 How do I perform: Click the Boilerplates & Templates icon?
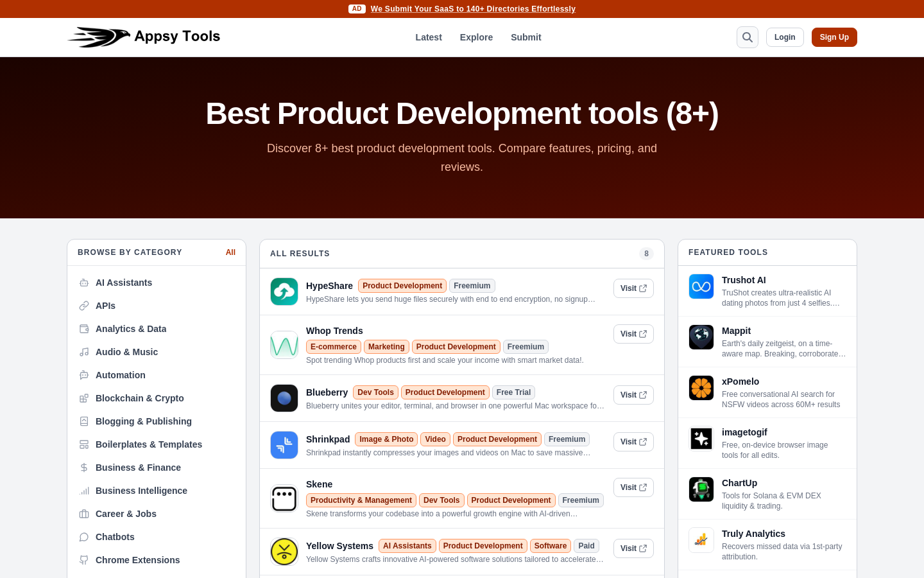click(84, 444)
